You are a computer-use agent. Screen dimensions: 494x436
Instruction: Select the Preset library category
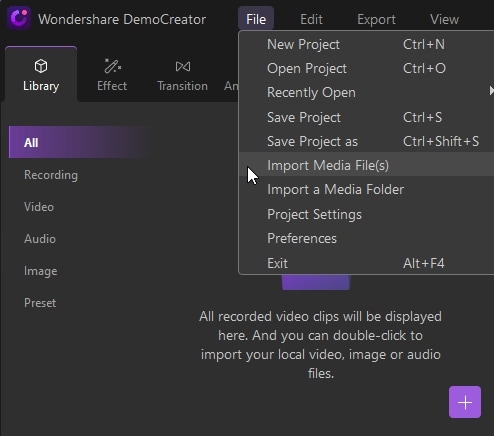(40, 303)
